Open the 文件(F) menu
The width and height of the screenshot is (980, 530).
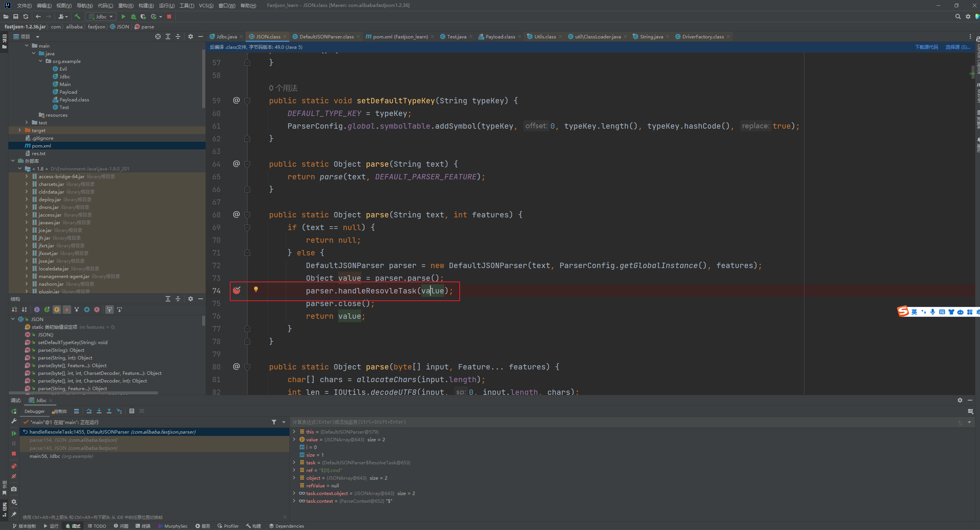click(x=24, y=5)
